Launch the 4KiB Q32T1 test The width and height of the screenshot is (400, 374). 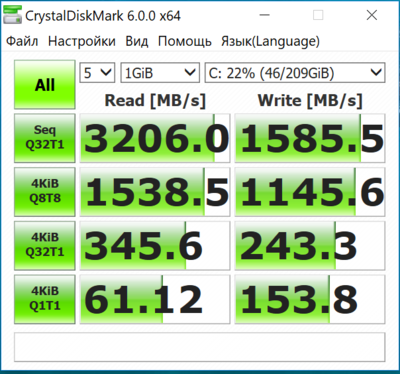point(45,245)
